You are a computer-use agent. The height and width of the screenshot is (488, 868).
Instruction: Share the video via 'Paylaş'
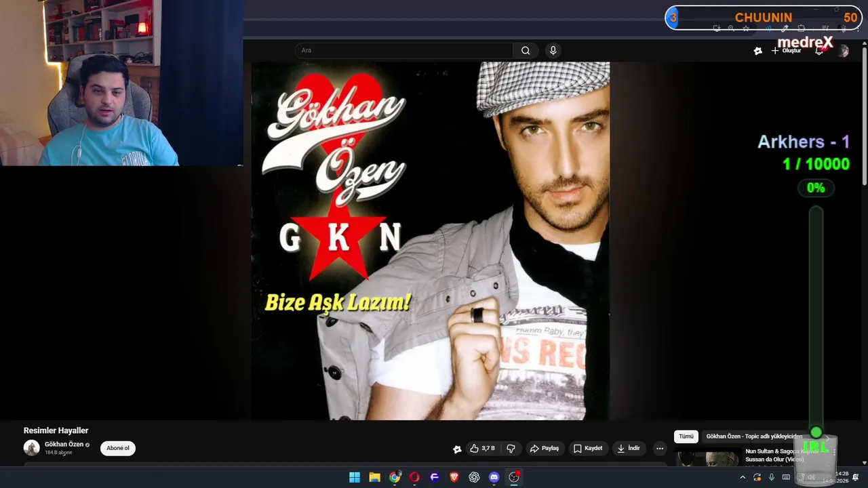pyautogui.click(x=545, y=449)
